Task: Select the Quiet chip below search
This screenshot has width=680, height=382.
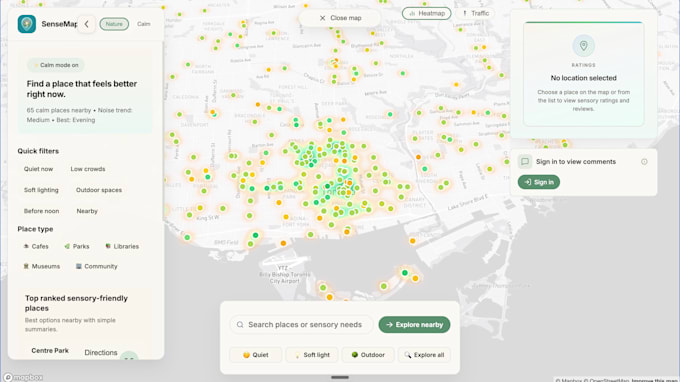Action: (x=255, y=355)
